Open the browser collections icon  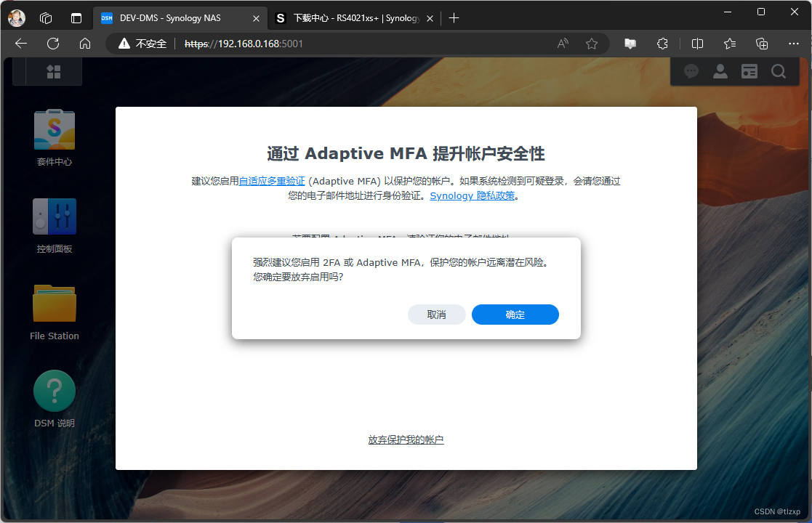tap(762, 44)
